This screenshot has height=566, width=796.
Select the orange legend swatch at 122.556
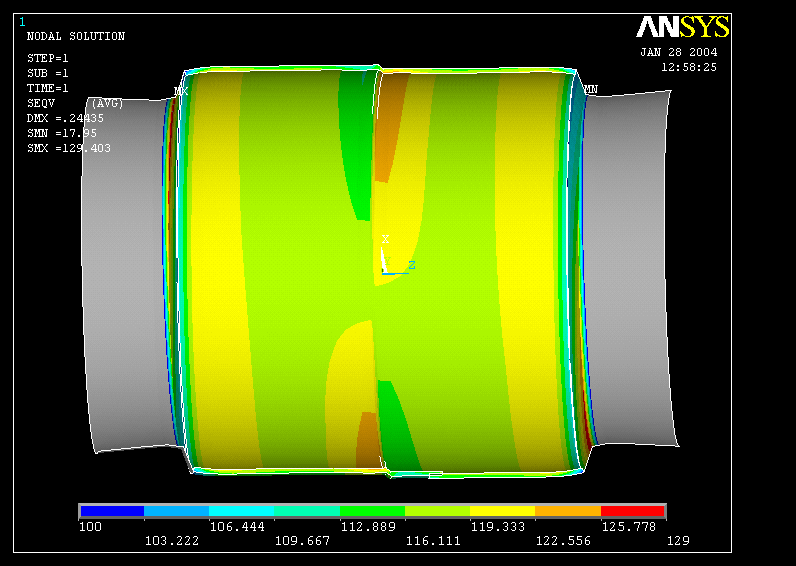pos(568,511)
